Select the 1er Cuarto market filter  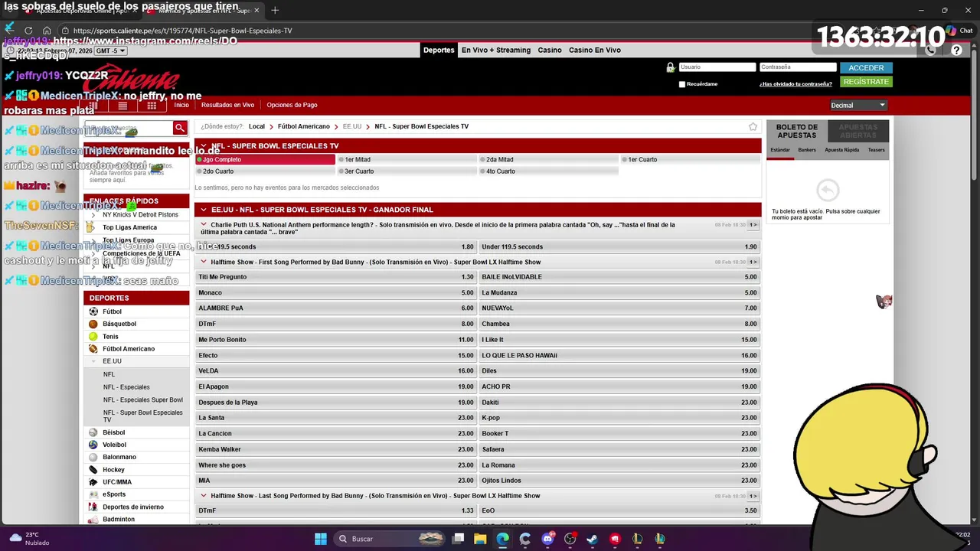690,159
